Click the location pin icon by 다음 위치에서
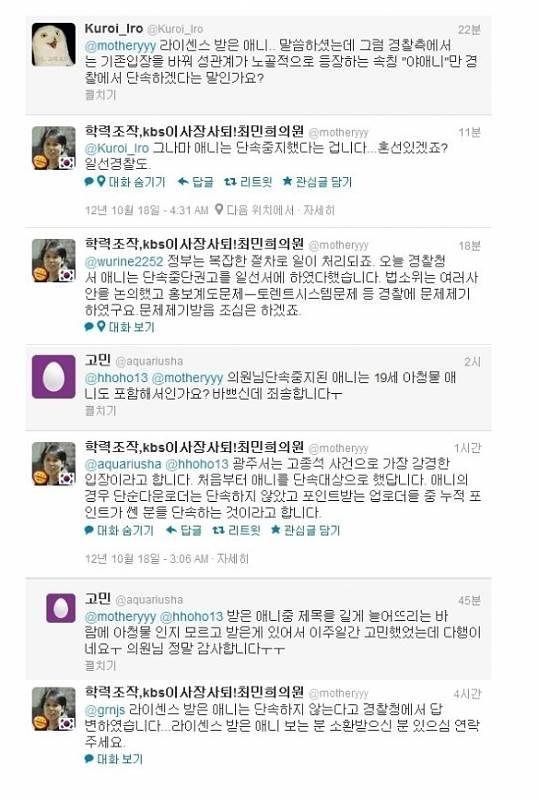The height and width of the screenshot is (800, 539). (218, 210)
